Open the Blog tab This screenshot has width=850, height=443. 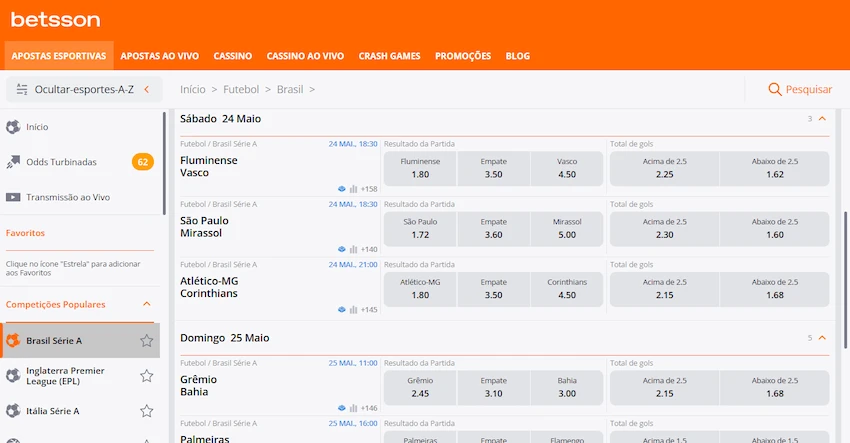pos(518,56)
